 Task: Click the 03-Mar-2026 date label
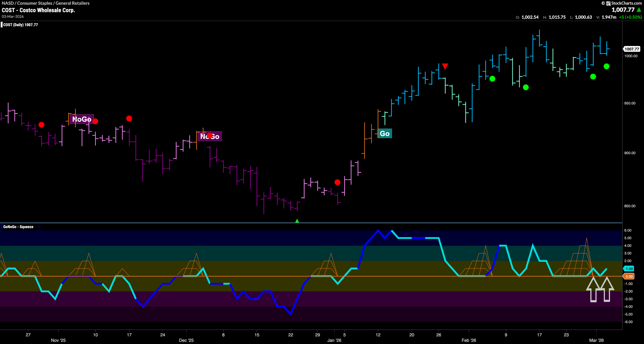13,17
